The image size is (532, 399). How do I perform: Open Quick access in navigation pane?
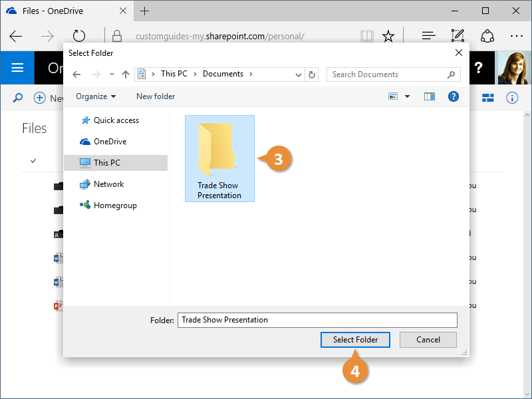(x=116, y=120)
